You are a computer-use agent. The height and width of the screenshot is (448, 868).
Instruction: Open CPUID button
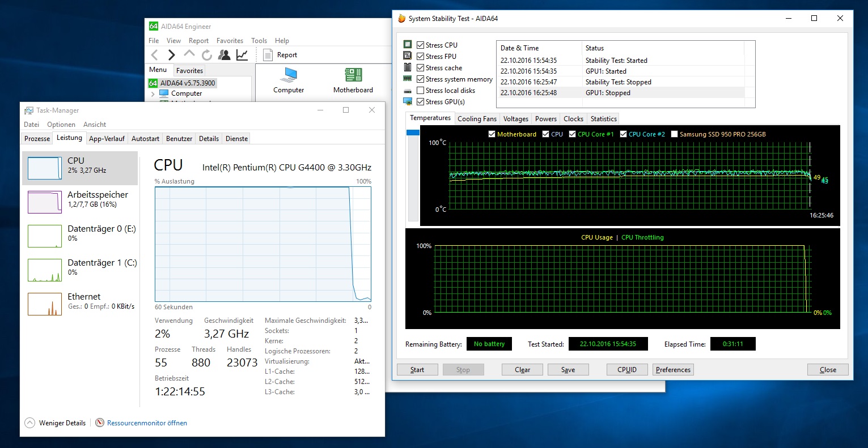click(627, 370)
